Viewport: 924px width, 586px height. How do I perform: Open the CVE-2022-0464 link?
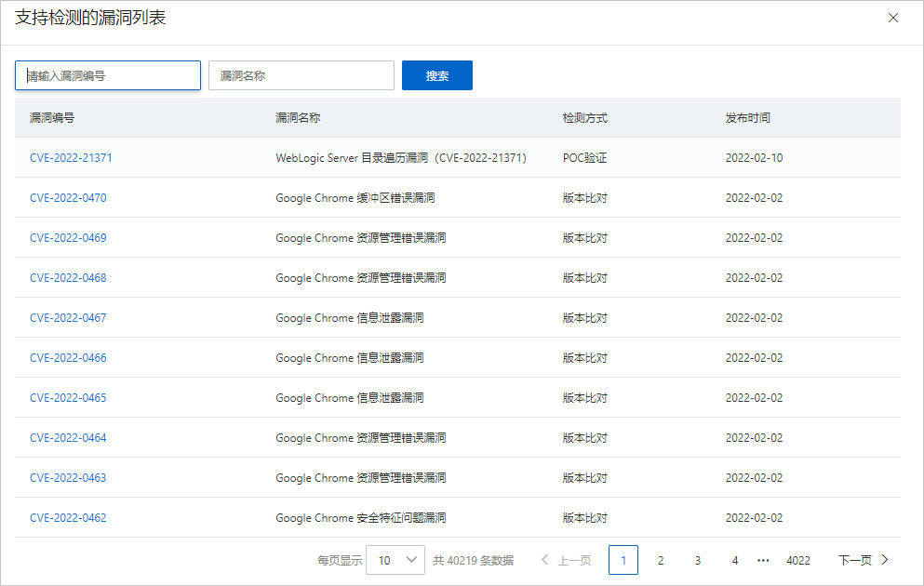pyautogui.click(x=68, y=438)
